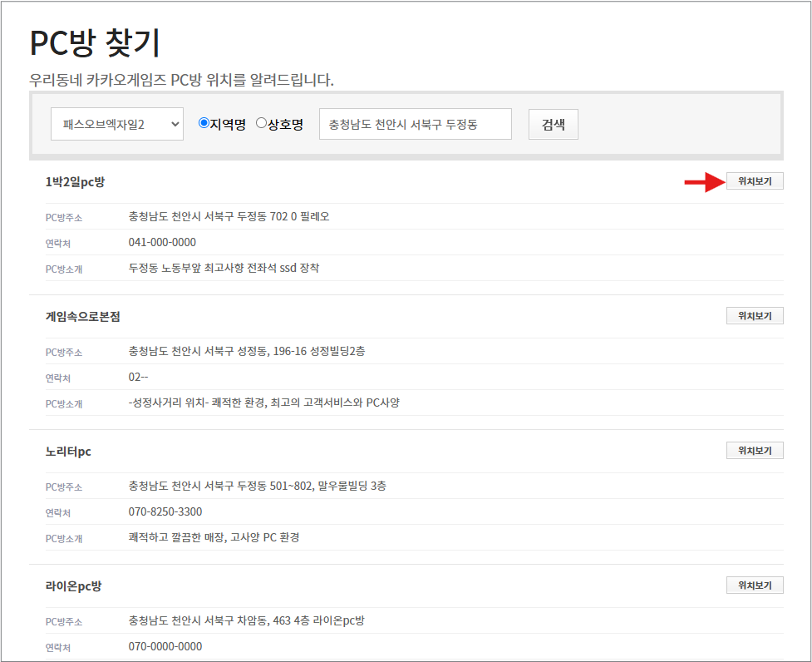The image size is (812, 662).
Task: Click intro text 쾌적하고 깔끔한 매장
Action: [214, 537]
